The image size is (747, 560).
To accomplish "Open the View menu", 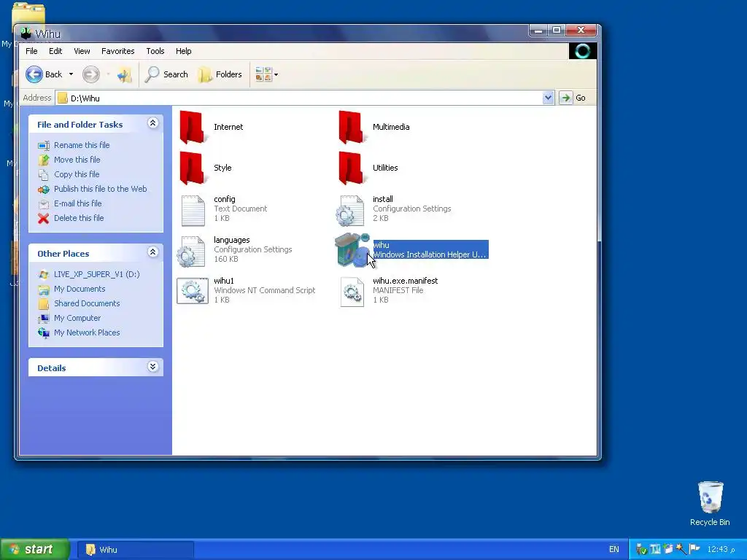I will coord(82,51).
